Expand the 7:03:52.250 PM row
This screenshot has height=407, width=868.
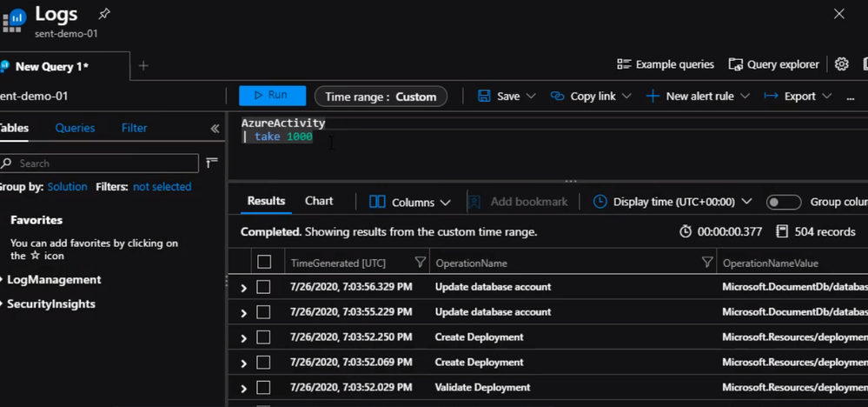coord(243,337)
